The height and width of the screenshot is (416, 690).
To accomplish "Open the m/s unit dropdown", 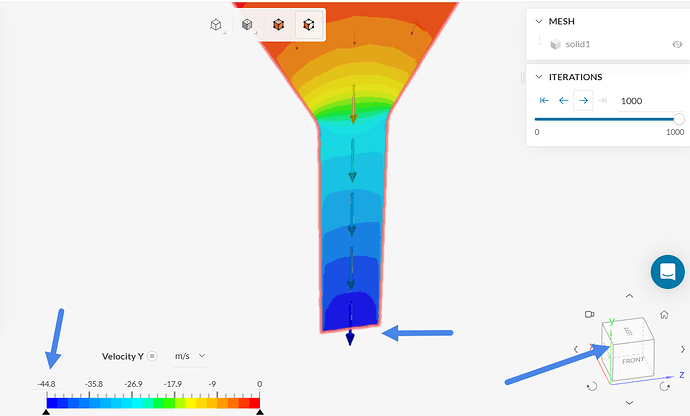I will coord(190,356).
